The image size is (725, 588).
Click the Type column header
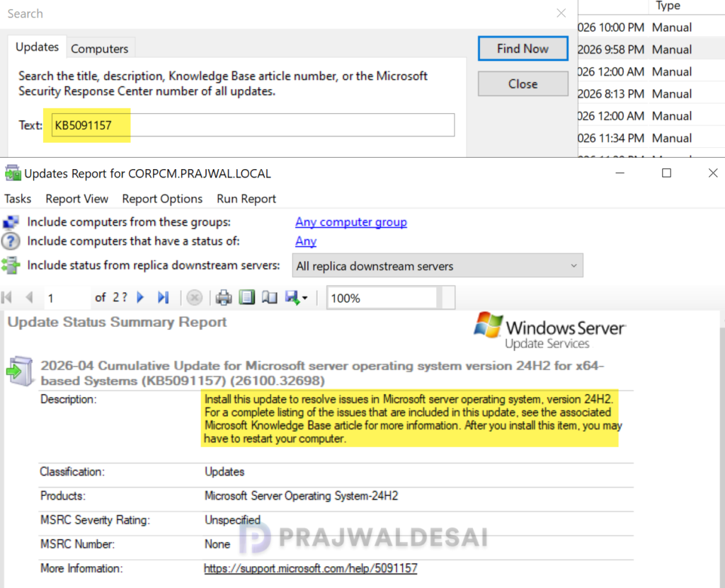[x=668, y=6]
